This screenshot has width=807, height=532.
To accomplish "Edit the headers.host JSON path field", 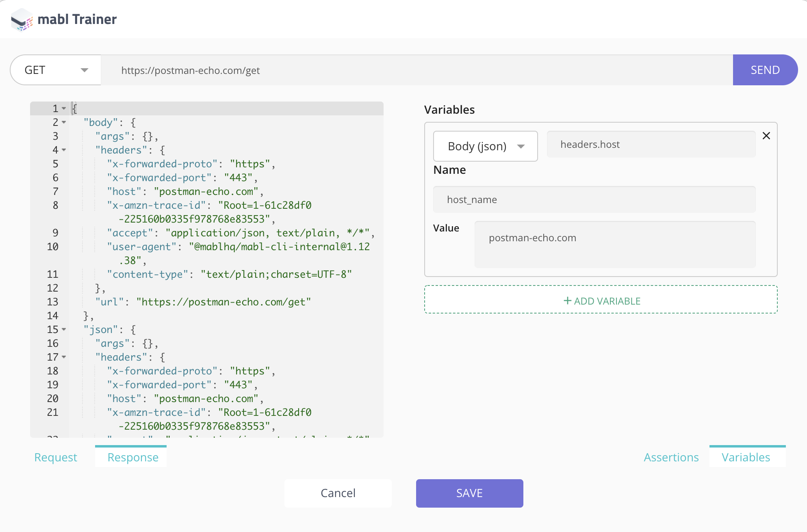I will click(651, 144).
